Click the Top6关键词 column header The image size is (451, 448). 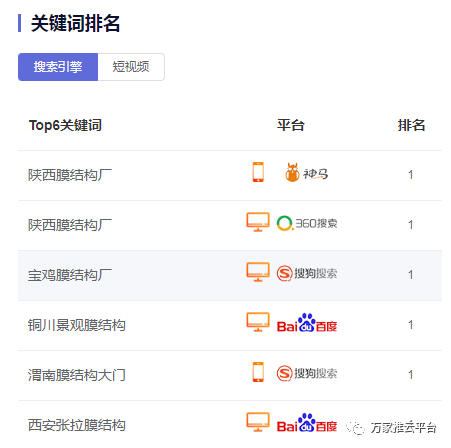(x=65, y=125)
